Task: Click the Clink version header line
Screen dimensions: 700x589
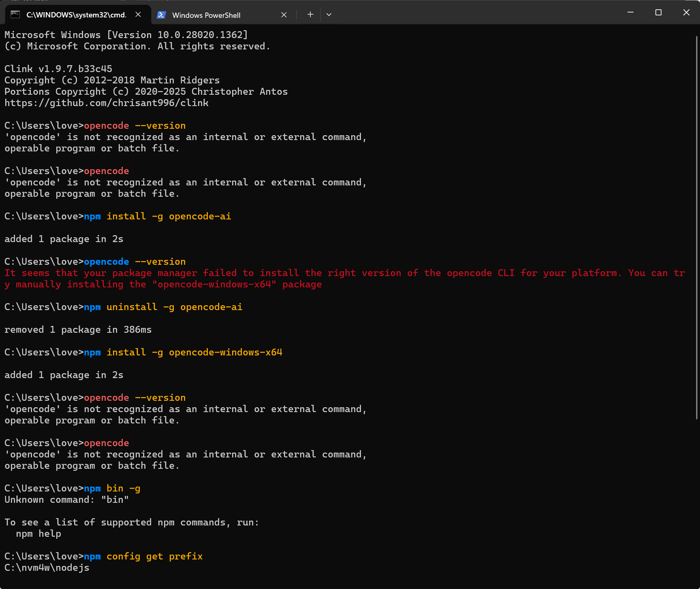Action: [x=58, y=68]
